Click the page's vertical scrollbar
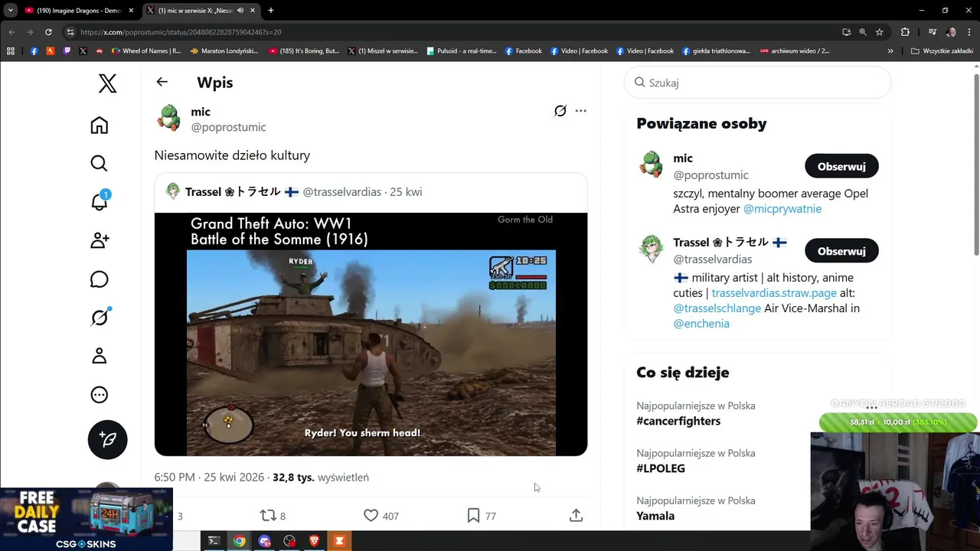Screen dimensions: 980x551 (976, 165)
